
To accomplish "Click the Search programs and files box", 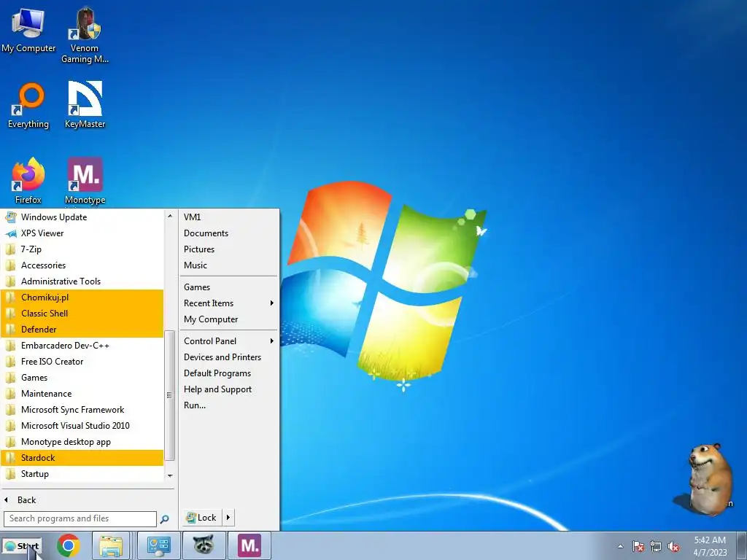I will coord(80,518).
